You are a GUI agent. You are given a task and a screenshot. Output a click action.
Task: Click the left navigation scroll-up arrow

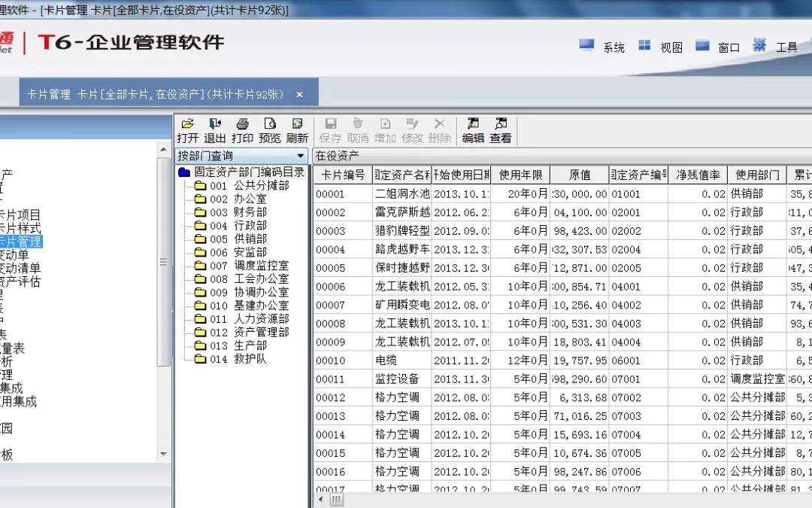pyautogui.click(x=164, y=150)
